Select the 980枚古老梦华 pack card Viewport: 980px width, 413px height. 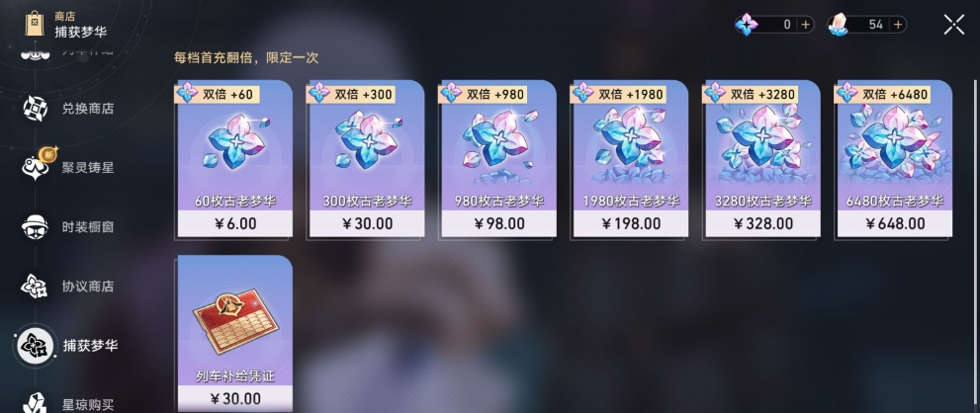coord(498,159)
